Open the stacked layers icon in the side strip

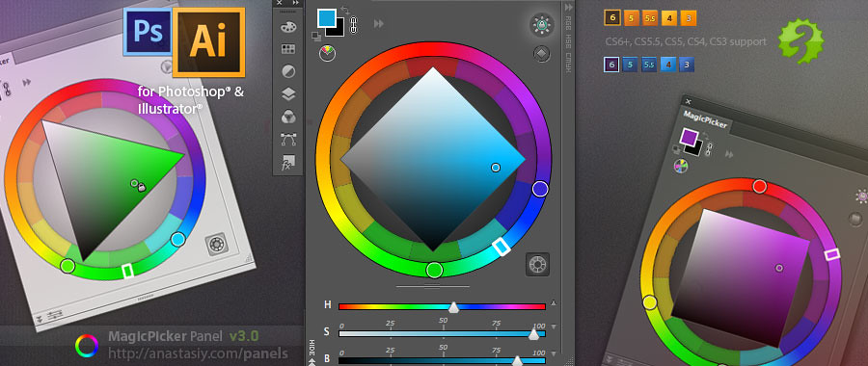pyautogui.click(x=287, y=94)
